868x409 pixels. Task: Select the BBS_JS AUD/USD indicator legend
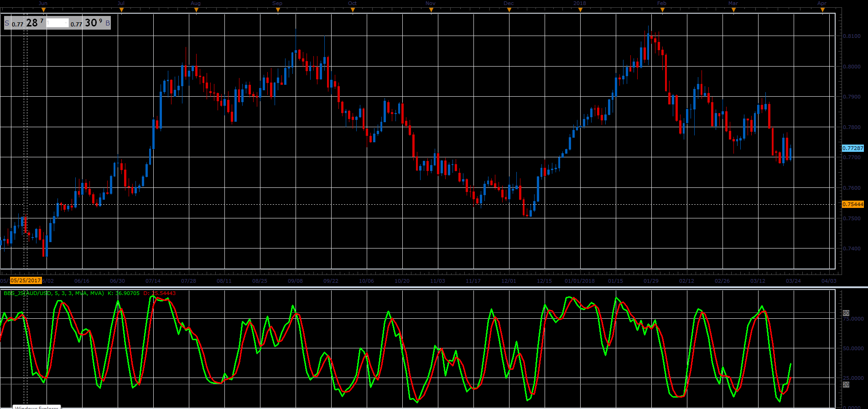[x=54, y=293]
